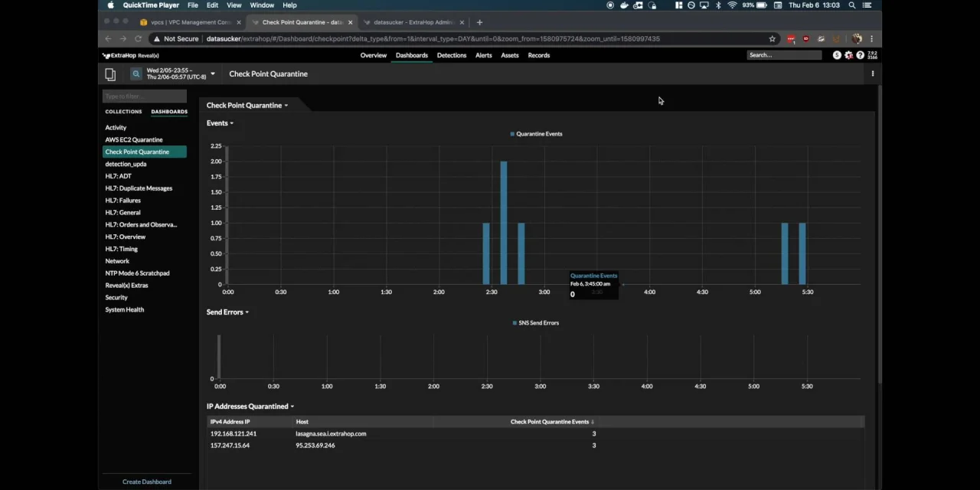980x490 pixels.
Task: Open the HL7: General dashboard
Action: pyautogui.click(x=123, y=213)
